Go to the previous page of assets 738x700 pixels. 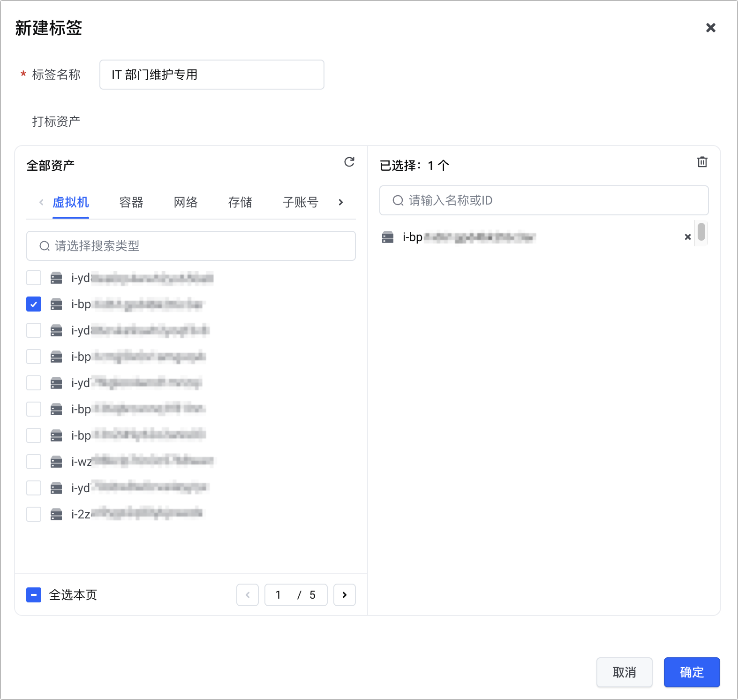(248, 595)
